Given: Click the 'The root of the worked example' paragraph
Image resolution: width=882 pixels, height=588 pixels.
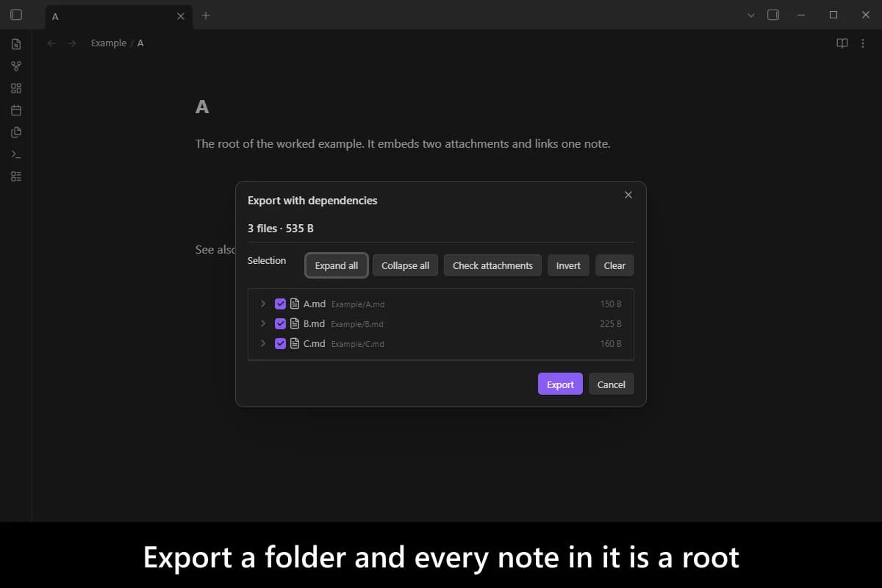Looking at the screenshot, I should (403, 144).
